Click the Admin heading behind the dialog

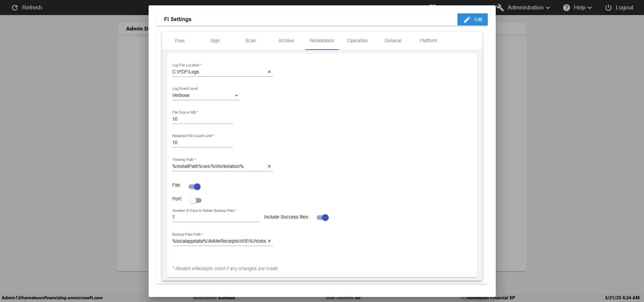pyautogui.click(x=137, y=29)
